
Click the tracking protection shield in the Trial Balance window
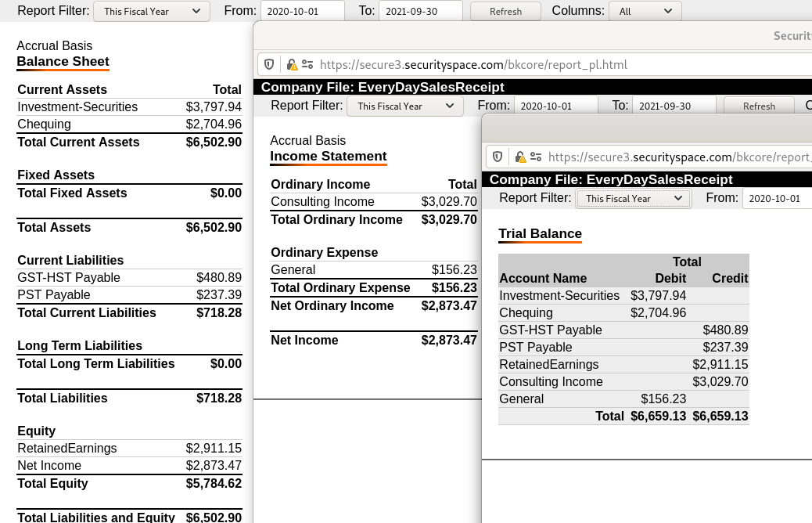pyautogui.click(x=498, y=157)
